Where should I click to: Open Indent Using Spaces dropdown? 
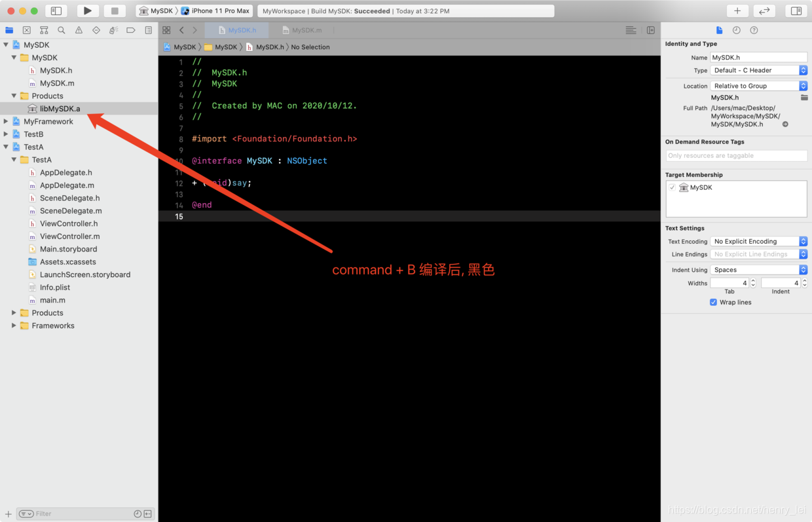click(759, 270)
